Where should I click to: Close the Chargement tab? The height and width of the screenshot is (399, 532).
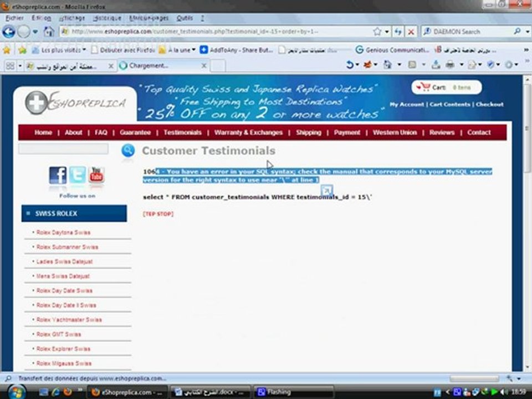(x=204, y=66)
